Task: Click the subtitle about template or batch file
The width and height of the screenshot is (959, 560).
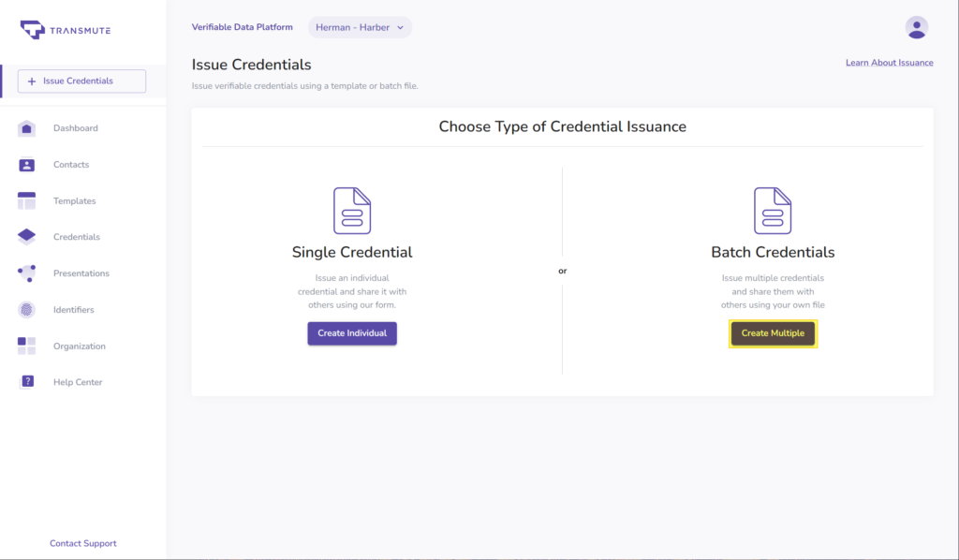Action: (x=304, y=85)
